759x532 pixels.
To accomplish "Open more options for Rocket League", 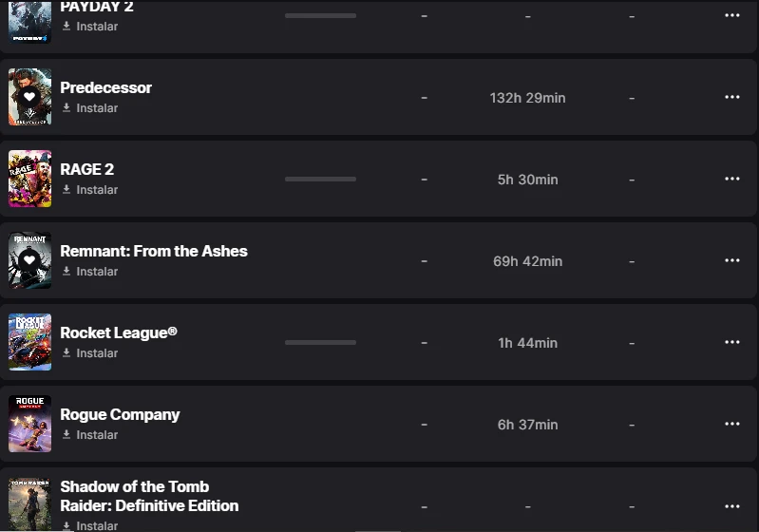I will tap(731, 342).
